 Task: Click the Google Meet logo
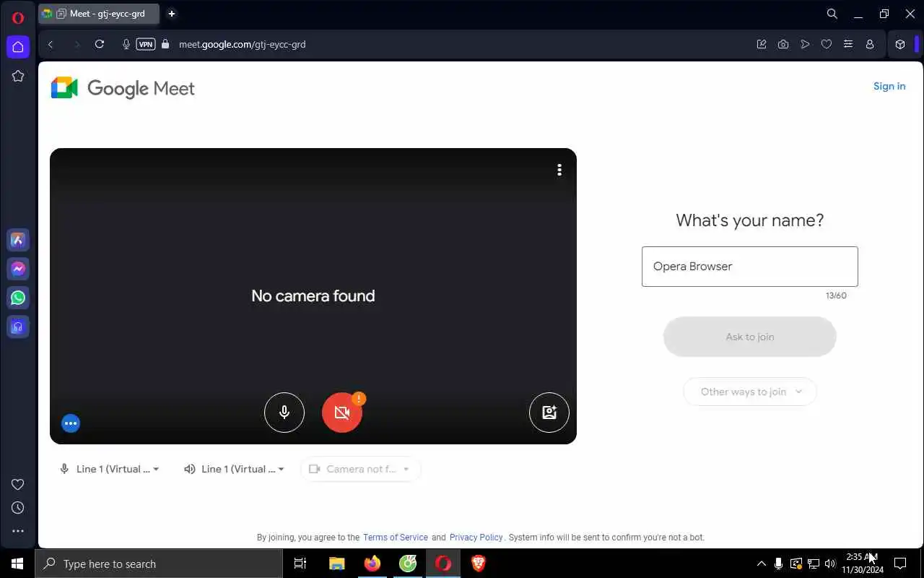pyautogui.click(x=123, y=88)
